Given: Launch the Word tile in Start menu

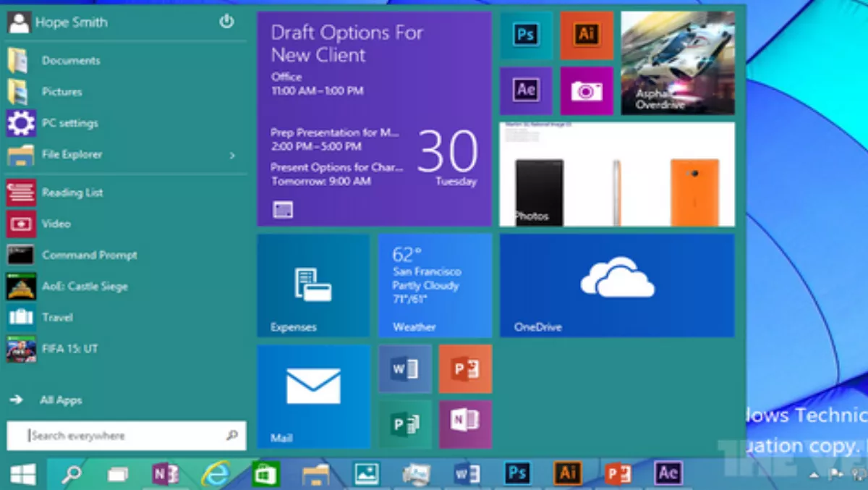Looking at the screenshot, I should (405, 369).
